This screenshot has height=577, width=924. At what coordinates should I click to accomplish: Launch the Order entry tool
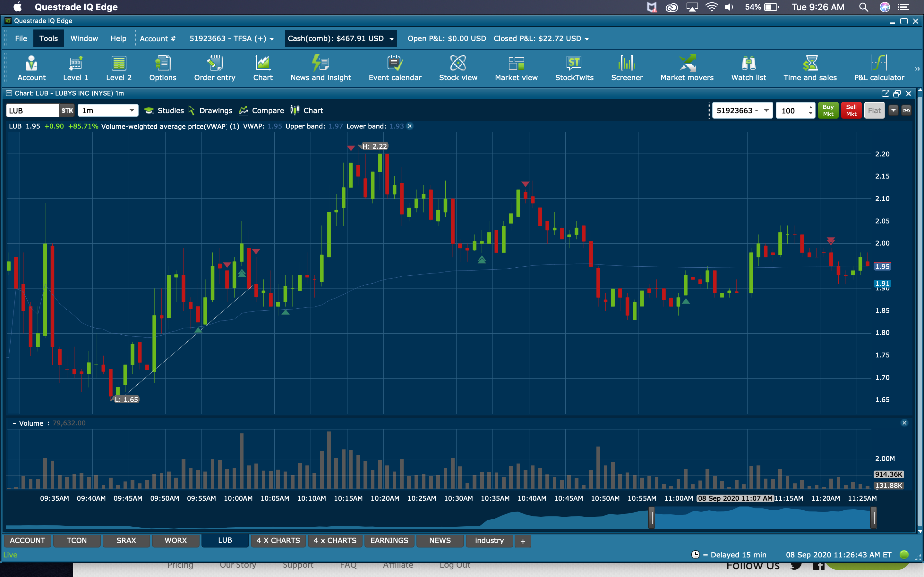pyautogui.click(x=215, y=68)
